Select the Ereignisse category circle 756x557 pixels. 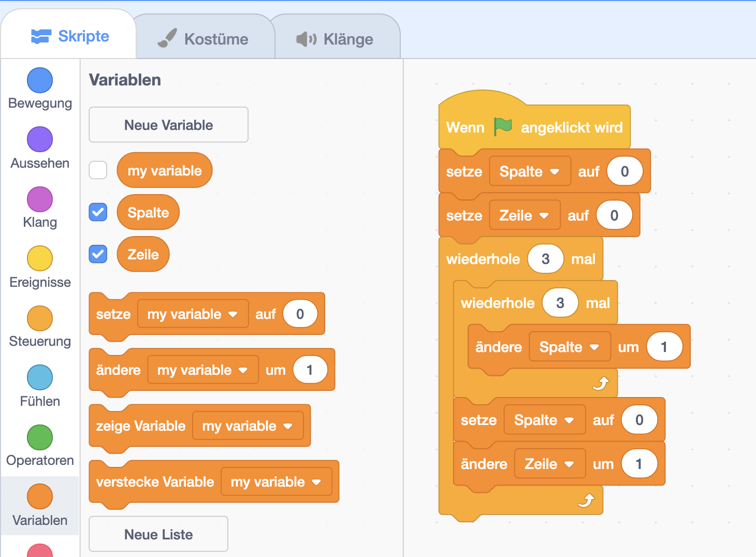[x=40, y=258]
